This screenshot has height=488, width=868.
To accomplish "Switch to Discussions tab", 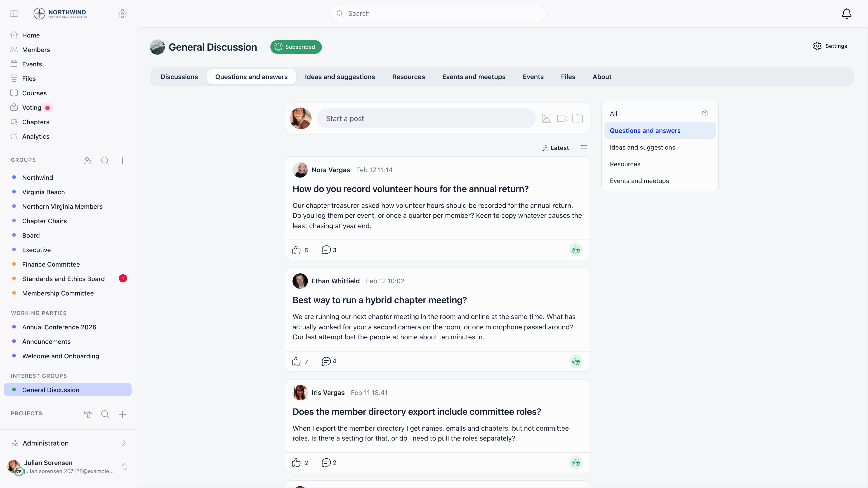I will [179, 77].
